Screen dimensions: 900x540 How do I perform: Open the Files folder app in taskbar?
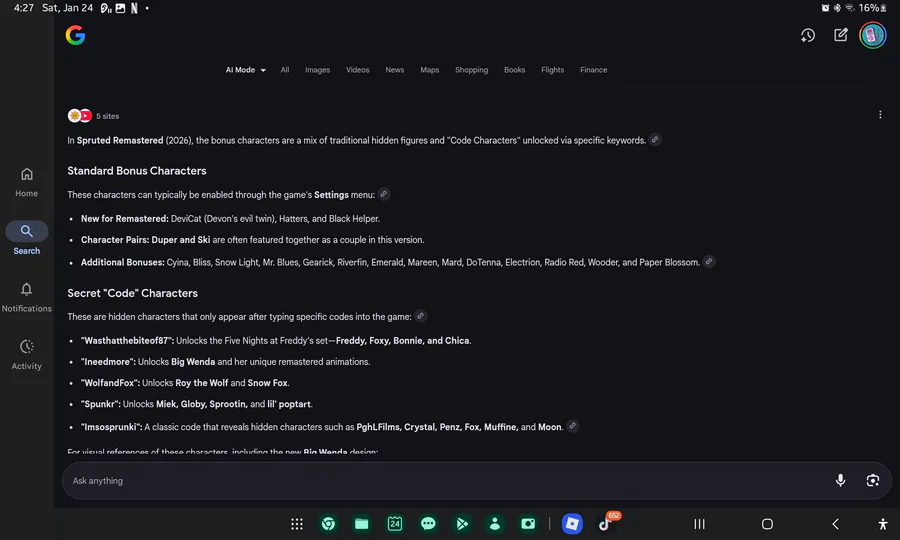[362, 523]
